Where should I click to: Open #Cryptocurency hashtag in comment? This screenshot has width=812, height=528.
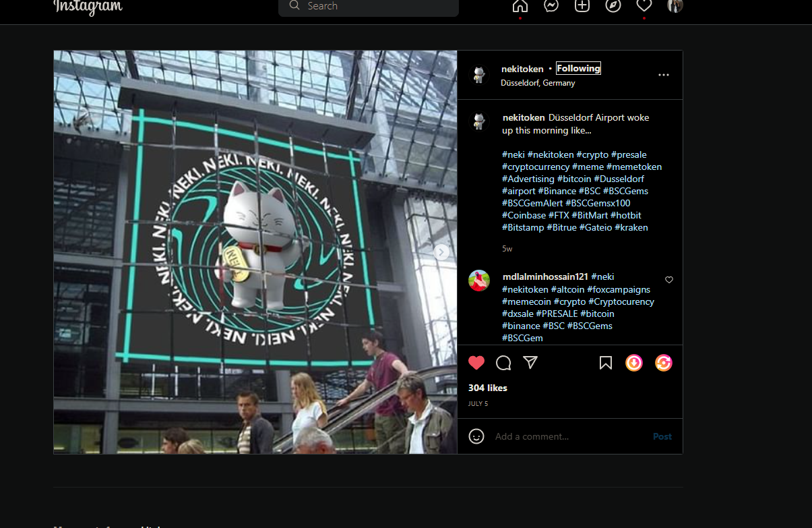621,301
